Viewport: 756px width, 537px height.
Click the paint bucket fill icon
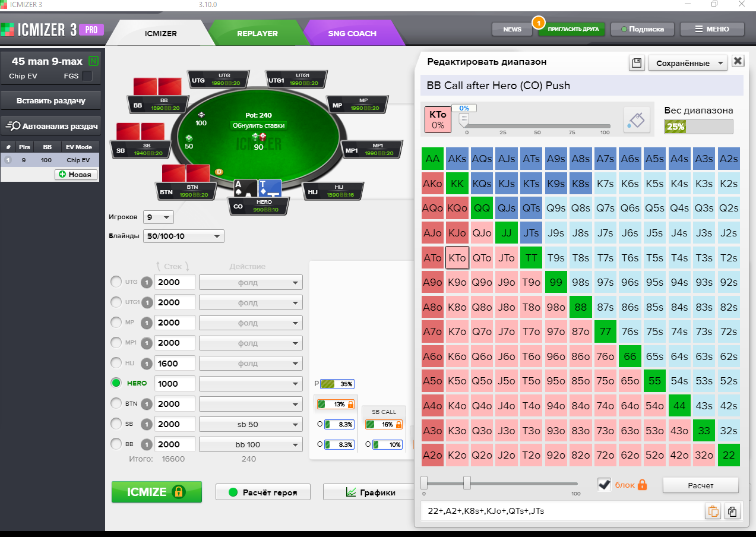click(x=635, y=119)
